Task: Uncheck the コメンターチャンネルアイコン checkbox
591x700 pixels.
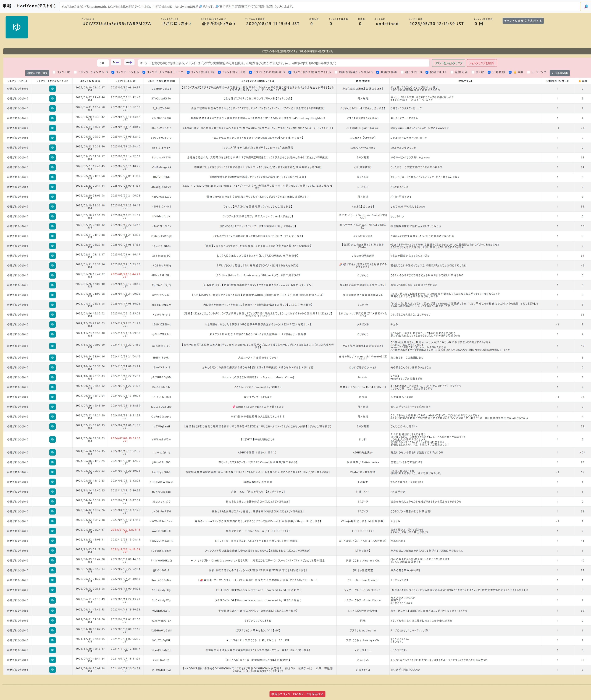Action: [144, 72]
